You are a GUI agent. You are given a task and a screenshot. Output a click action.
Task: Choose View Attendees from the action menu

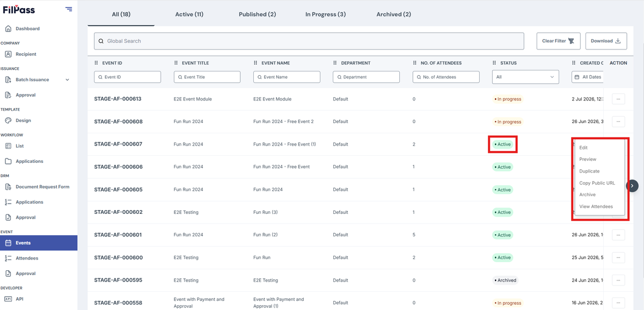[x=596, y=206]
